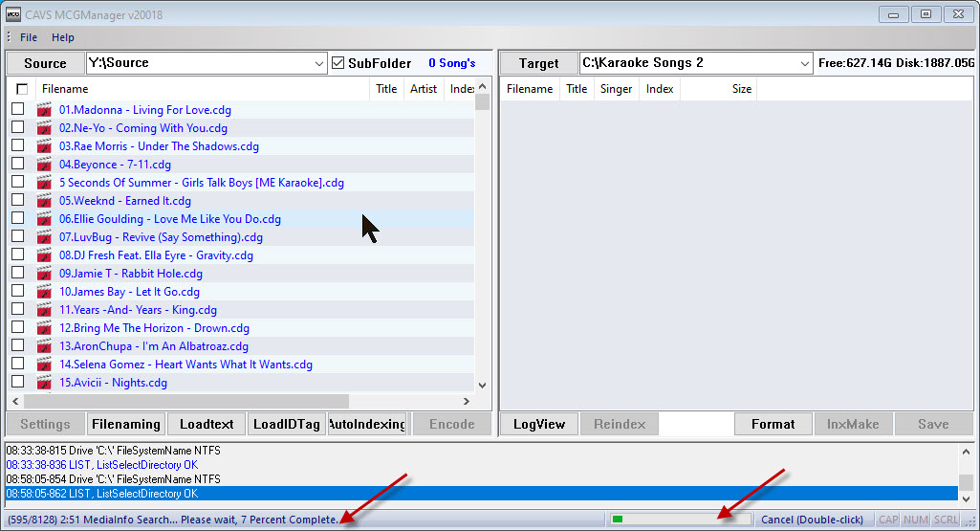Sort source list by Title column header
The height and width of the screenshot is (531, 980).
tap(386, 89)
